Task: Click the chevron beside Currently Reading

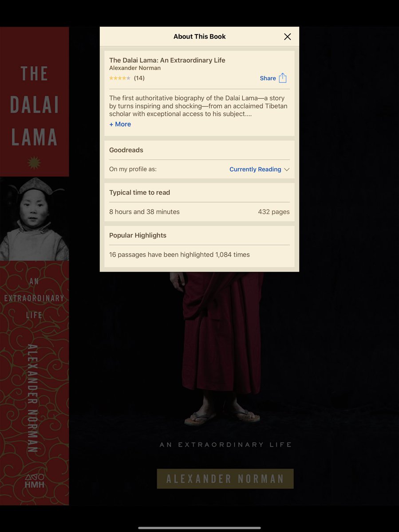Action: (x=287, y=170)
